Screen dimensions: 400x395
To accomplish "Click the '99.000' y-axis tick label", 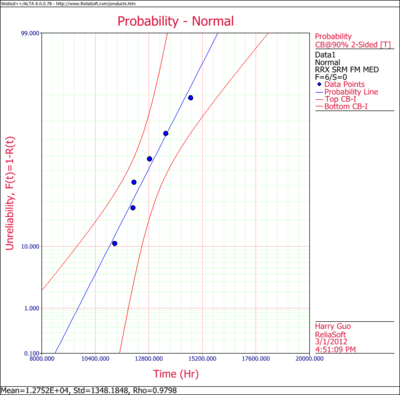I will click(x=31, y=33).
